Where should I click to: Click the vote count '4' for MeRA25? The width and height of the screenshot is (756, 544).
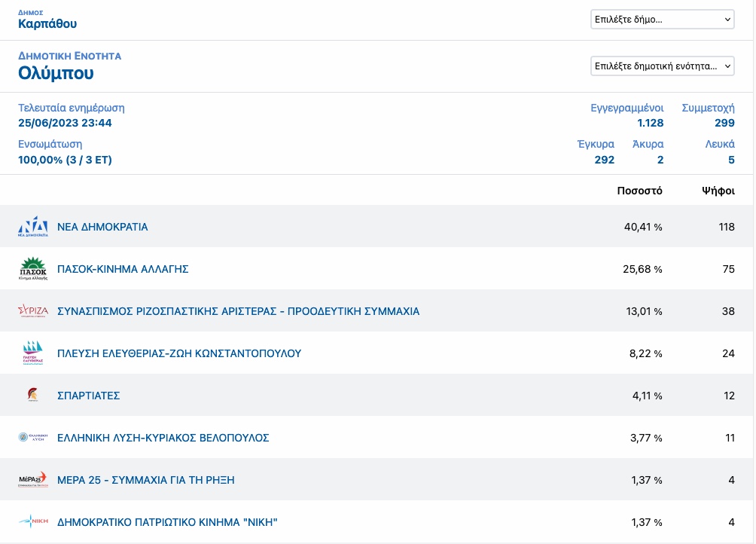pyautogui.click(x=731, y=480)
